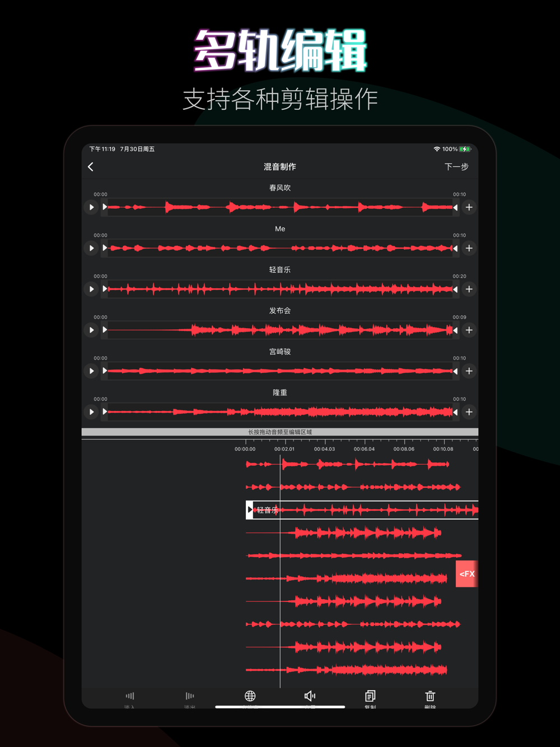Screen dimensions: 560x747
Task: Select the end trim handle of 宫崎骏
Action: coord(455,371)
